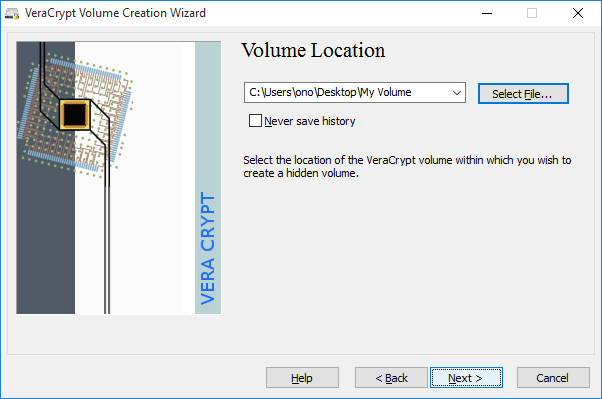Click the dark gray stripe of wizard image
Image resolution: width=602 pixels, height=399 pixels.
click(45, 230)
